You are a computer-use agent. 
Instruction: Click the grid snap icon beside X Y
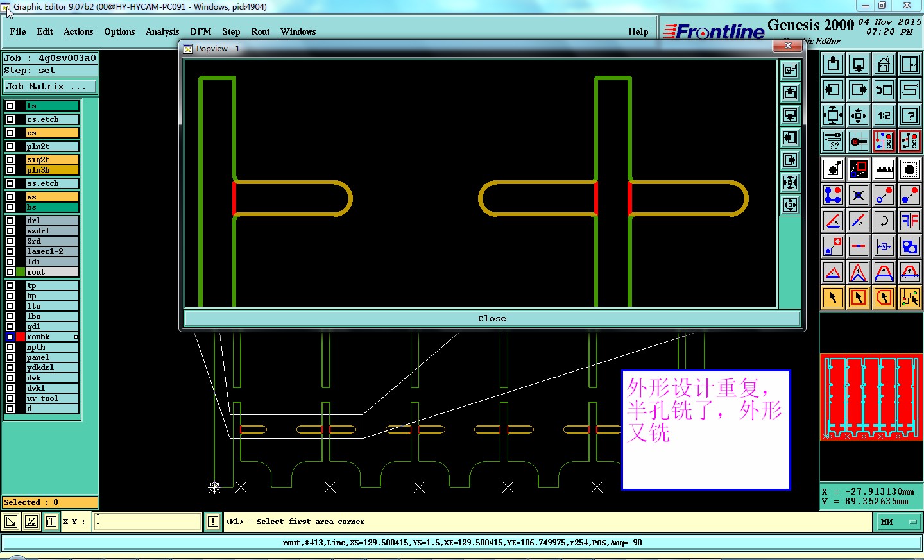click(x=51, y=522)
